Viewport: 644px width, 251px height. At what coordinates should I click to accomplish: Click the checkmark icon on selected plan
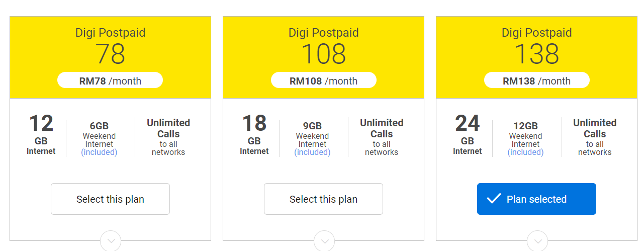(x=494, y=199)
